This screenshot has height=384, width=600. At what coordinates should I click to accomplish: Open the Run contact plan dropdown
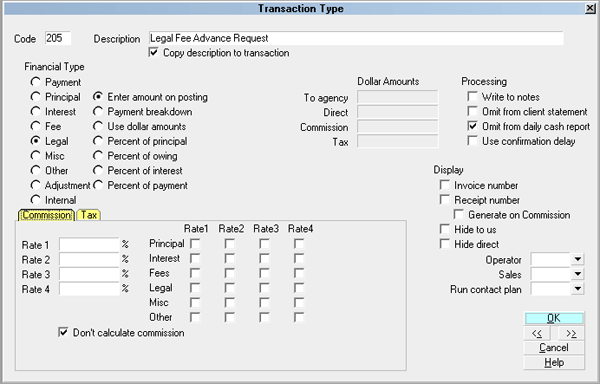[577, 289]
